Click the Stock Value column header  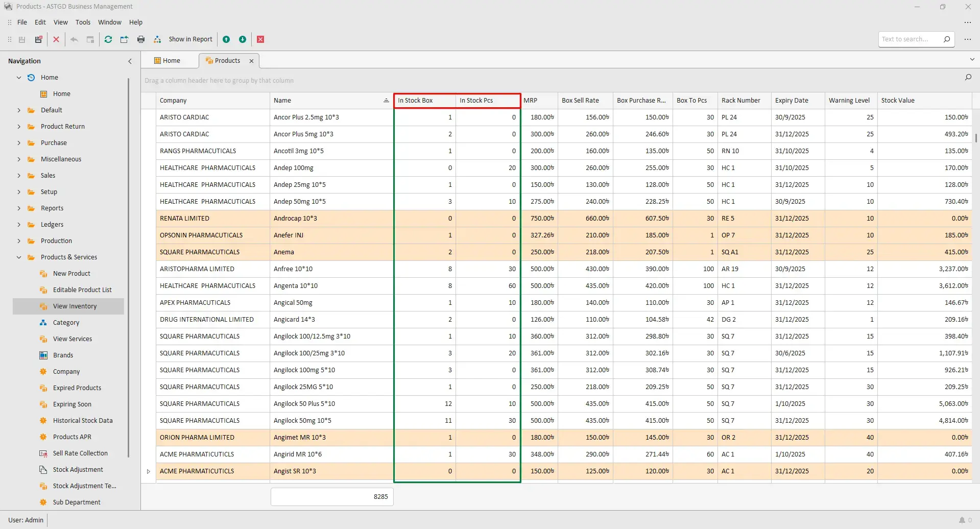click(x=924, y=101)
